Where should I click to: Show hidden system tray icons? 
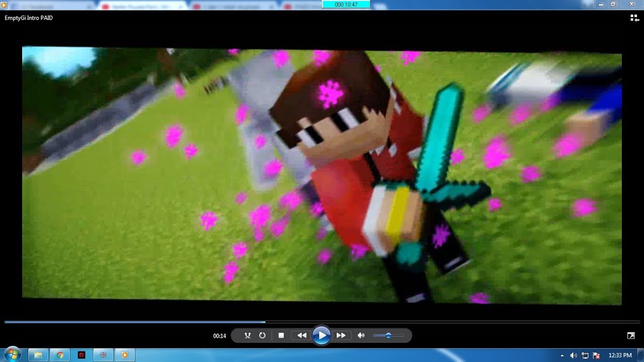click(x=562, y=355)
